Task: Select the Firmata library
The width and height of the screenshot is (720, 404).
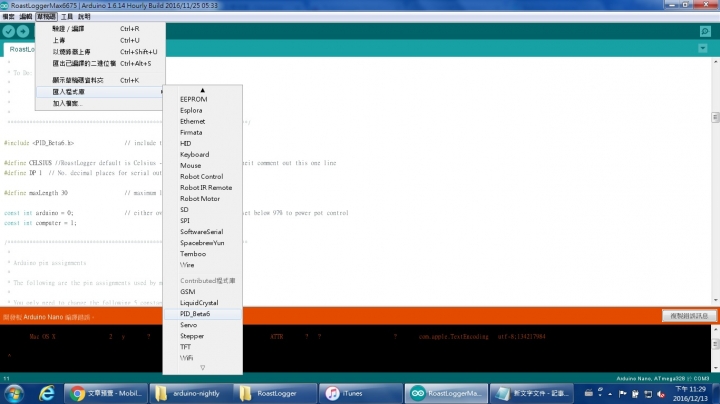Action: [x=202, y=132]
